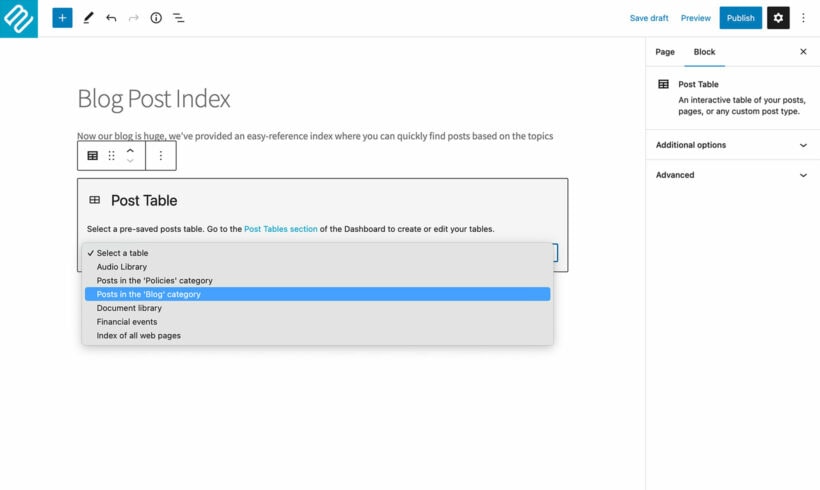Screen dimensions: 820x490
Task: Select Audio Library from the dropdown
Action: (122, 267)
